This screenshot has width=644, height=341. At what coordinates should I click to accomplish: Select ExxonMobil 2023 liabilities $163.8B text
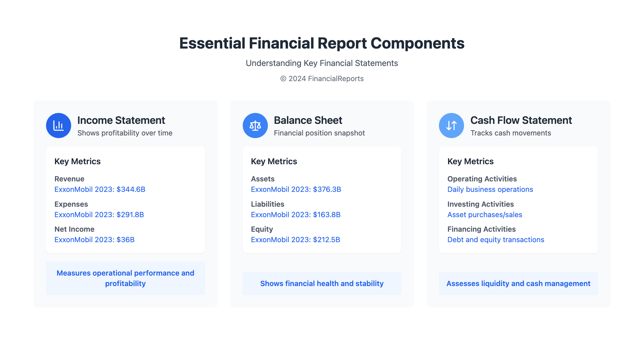(x=296, y=215)
